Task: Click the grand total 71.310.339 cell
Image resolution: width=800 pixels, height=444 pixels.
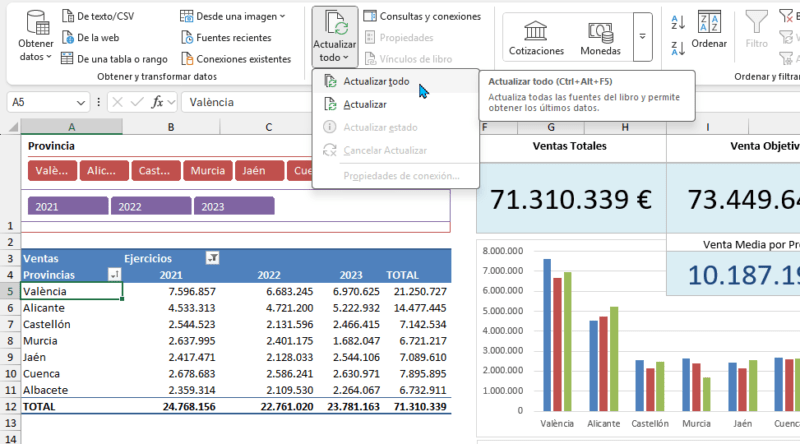Action: coord(420,407)
